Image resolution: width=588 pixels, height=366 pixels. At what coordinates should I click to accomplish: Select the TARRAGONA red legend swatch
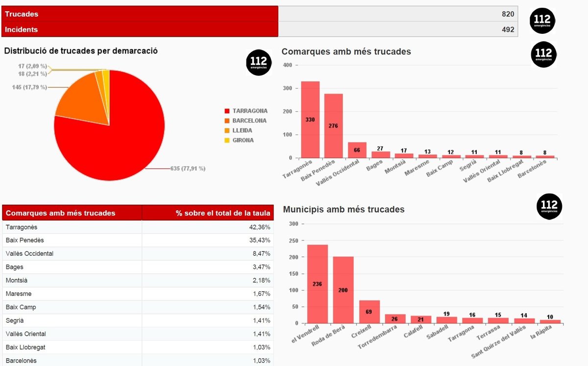click(227, 111)
